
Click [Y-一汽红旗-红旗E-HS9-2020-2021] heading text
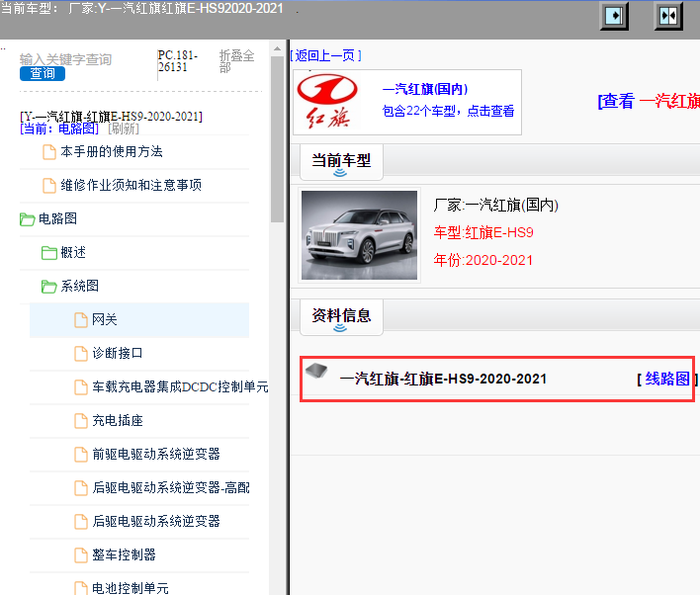click(x=111, y=117)
